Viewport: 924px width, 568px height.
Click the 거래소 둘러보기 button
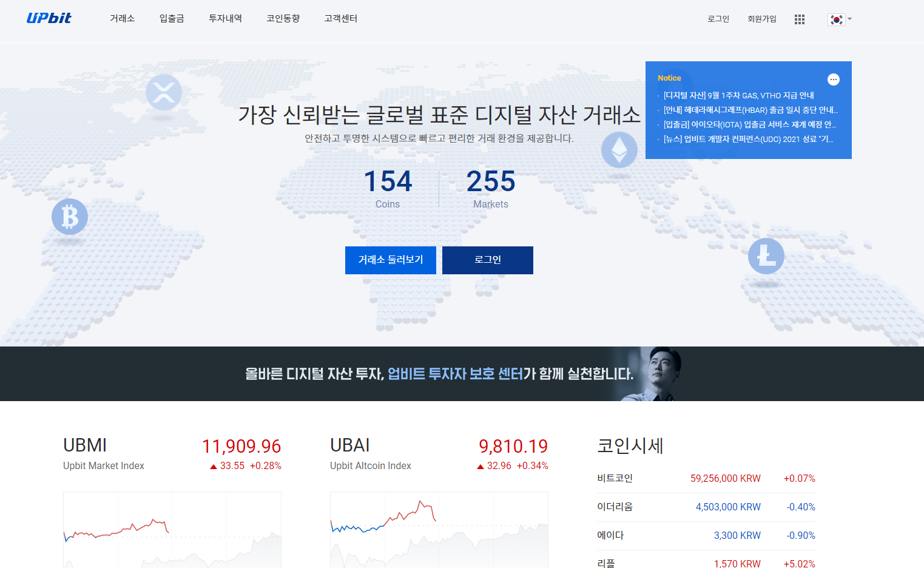click(391, 260)
